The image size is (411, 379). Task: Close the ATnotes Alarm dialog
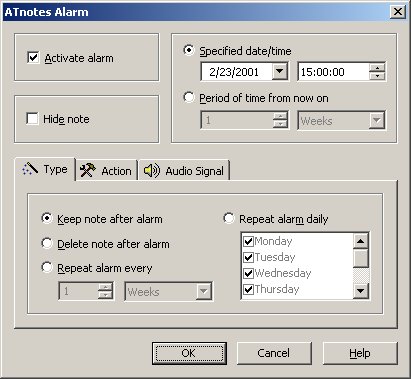(398, 12)
